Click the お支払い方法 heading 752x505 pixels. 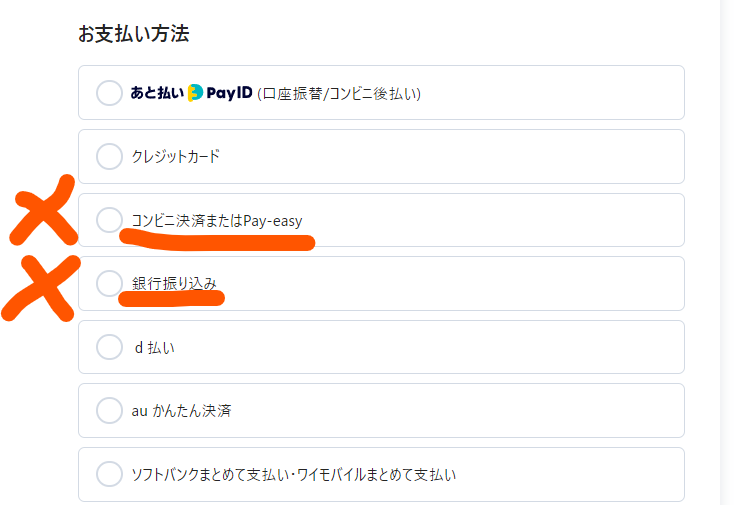point(134,34)
